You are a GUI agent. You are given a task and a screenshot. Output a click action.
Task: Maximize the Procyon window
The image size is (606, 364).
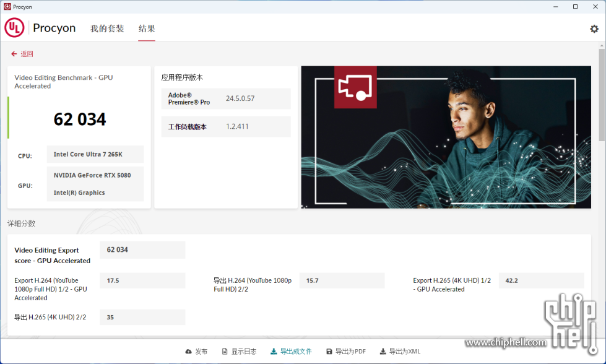point(575,7)
